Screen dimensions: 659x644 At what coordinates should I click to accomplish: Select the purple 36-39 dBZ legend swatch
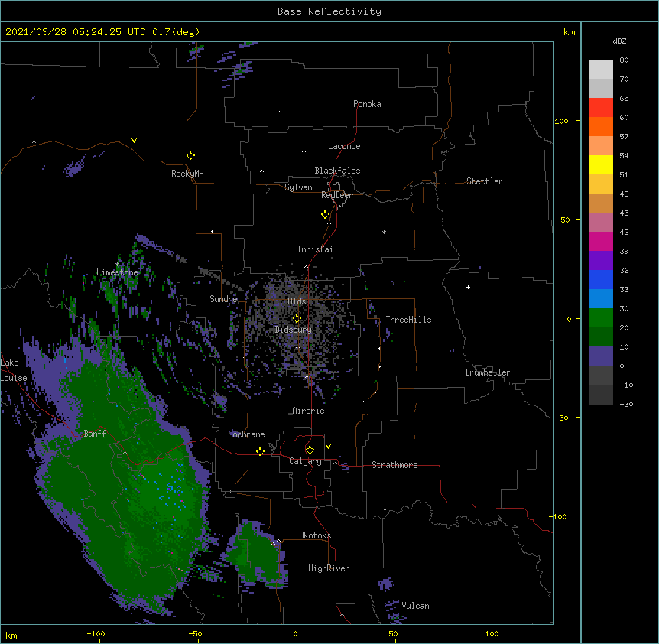601,261
